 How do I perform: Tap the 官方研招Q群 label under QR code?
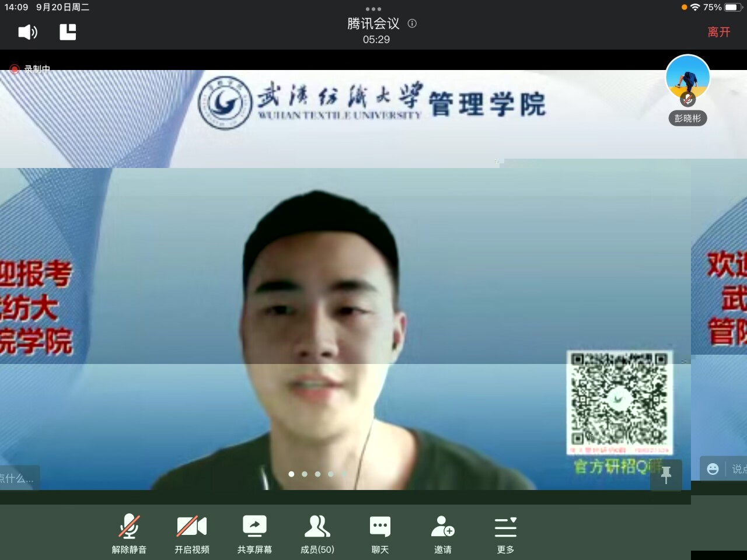coord(618,466)
